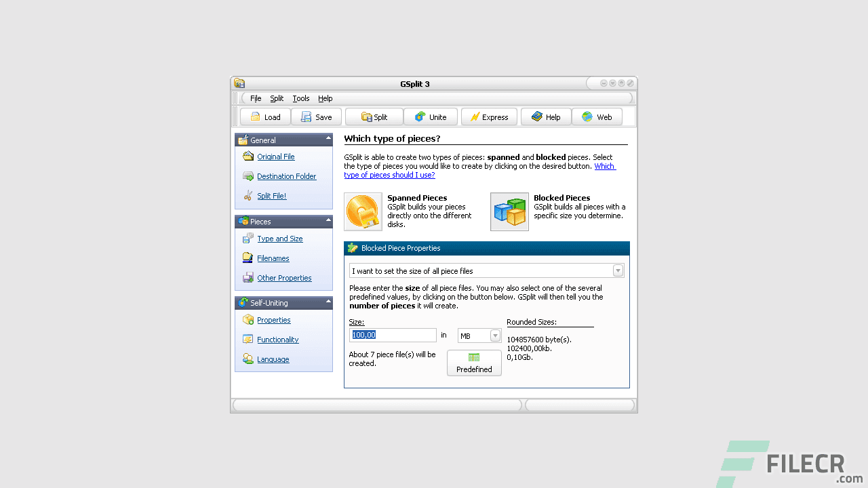Open the Original File page link
The width and height of the screenshot is (868, 488).
coord(276,157)
